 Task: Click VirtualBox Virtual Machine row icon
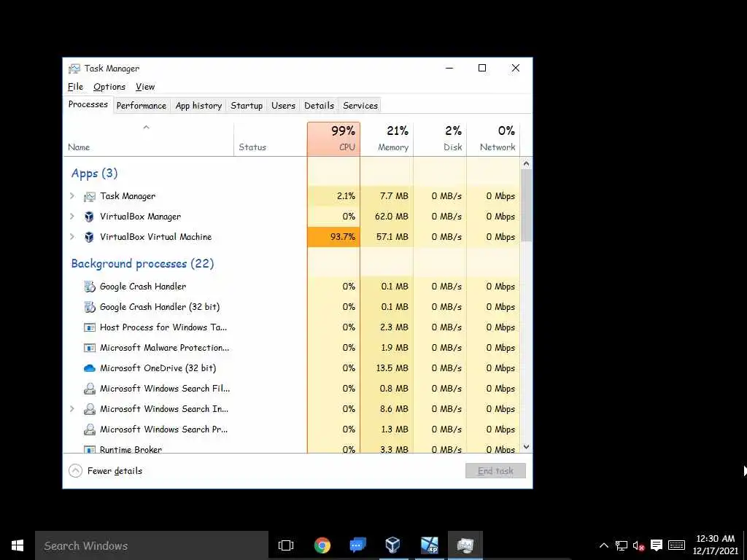(89, 237)
